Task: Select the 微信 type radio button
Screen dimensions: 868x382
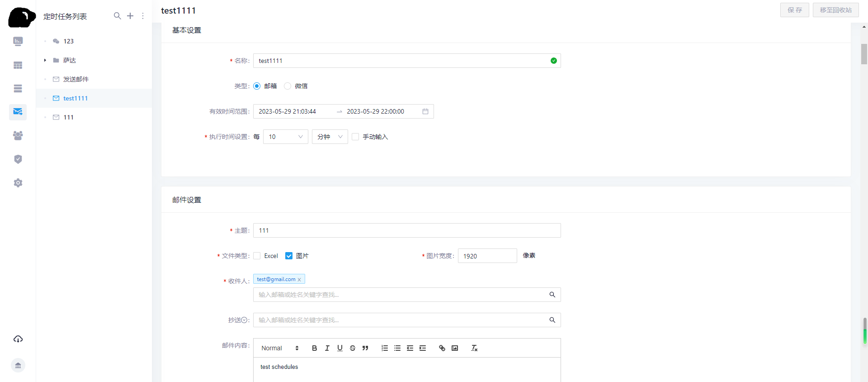Action: tap(288, 86)
